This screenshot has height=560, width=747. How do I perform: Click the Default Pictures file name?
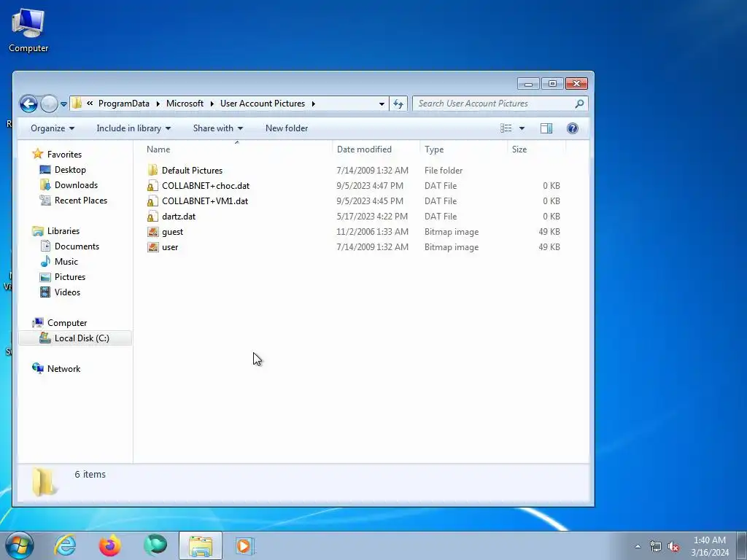point(192,170)
